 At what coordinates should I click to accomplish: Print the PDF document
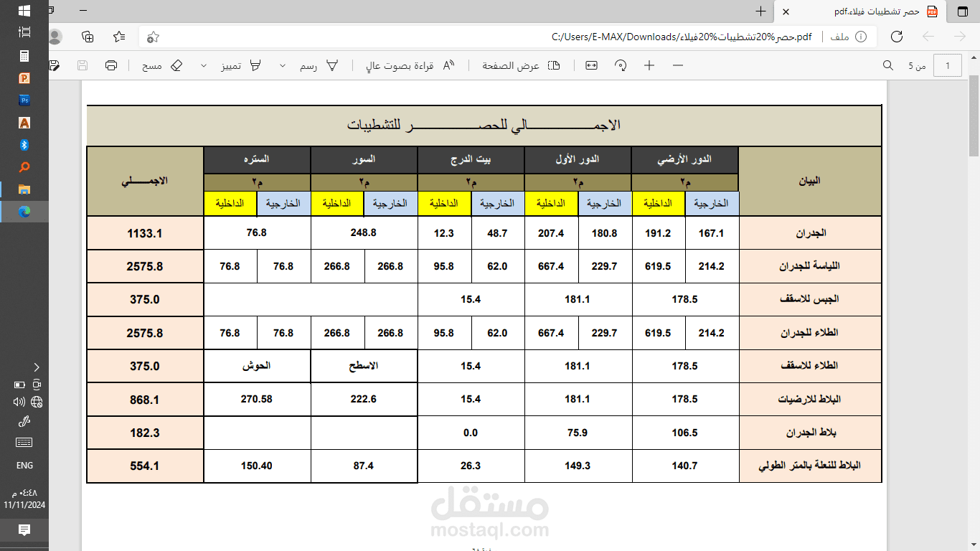[x=111, y=65]
